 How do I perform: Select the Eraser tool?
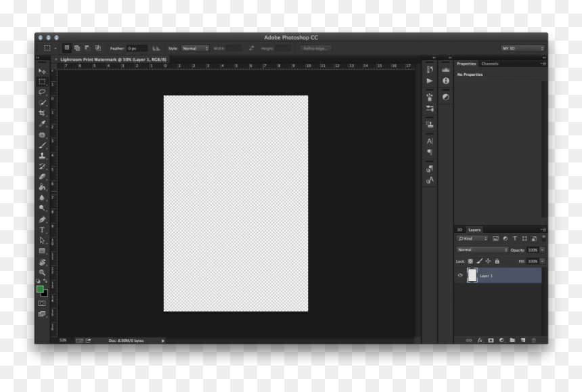[x=43, y=177]
